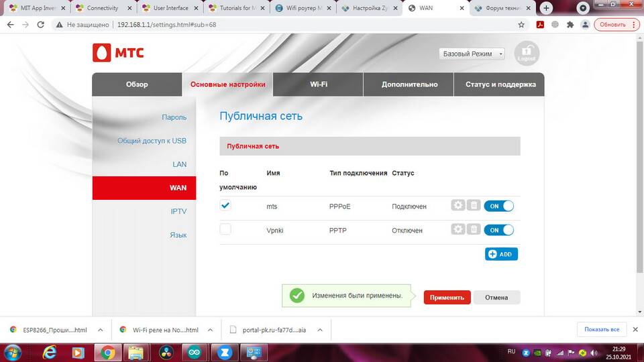This screenshot has height=362, width=644.
Task: Open the PDF extension icon
Action: (540, 25)
